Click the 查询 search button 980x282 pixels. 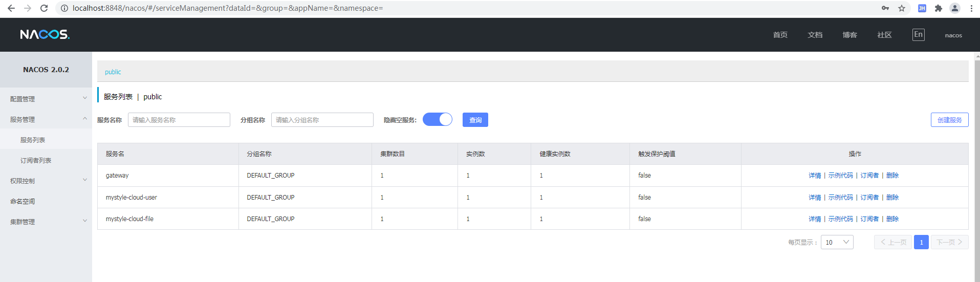point(475,120)
